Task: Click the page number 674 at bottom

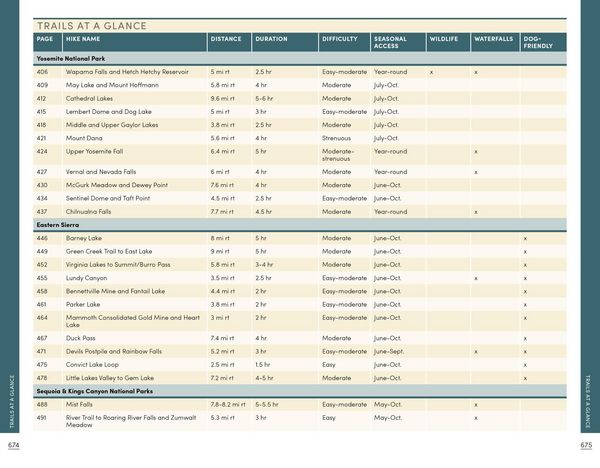Action: pyautogui.click(x=13, y=445)
